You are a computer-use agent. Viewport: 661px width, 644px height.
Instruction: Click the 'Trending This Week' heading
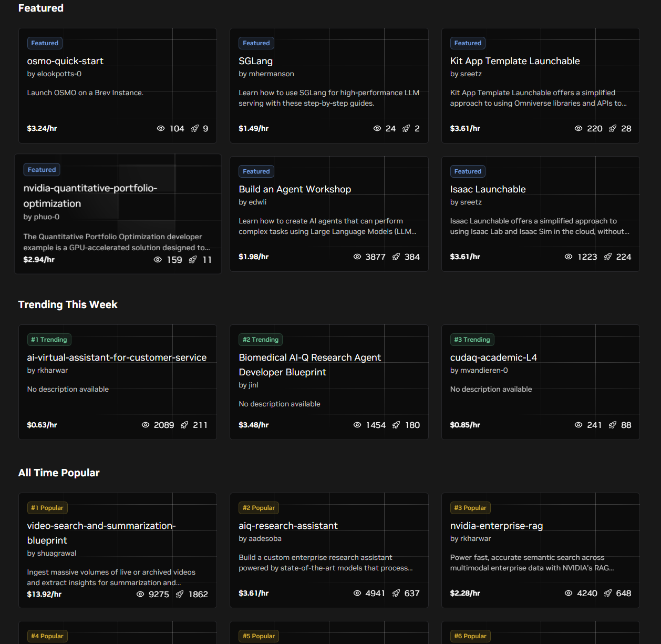point(68,305)
